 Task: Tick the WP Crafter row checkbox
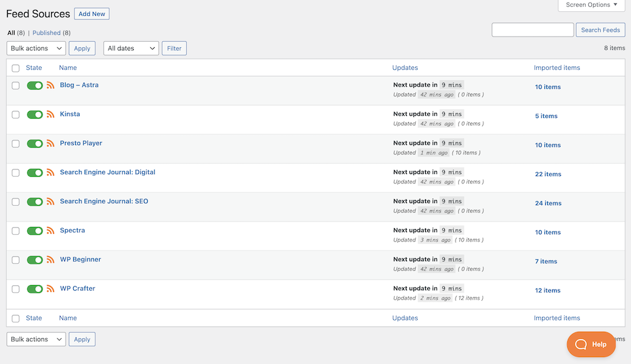[x=16, y=289]
